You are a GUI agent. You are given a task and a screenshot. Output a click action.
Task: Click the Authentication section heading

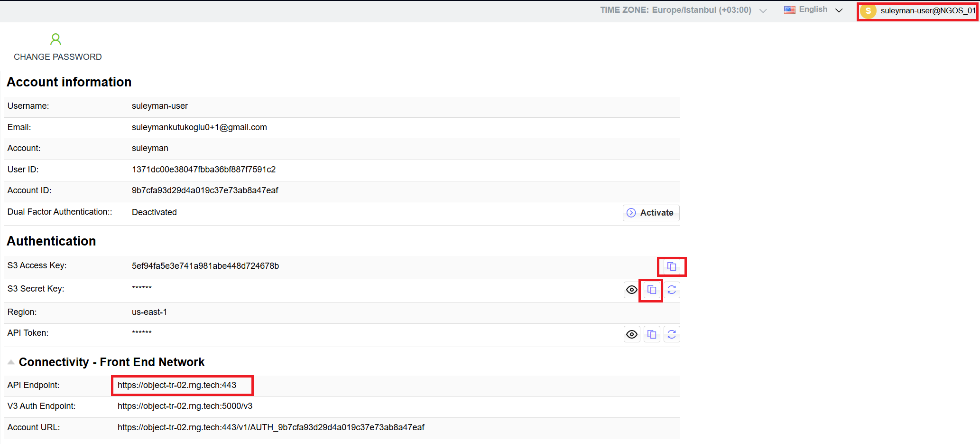(x=51, y=241)
